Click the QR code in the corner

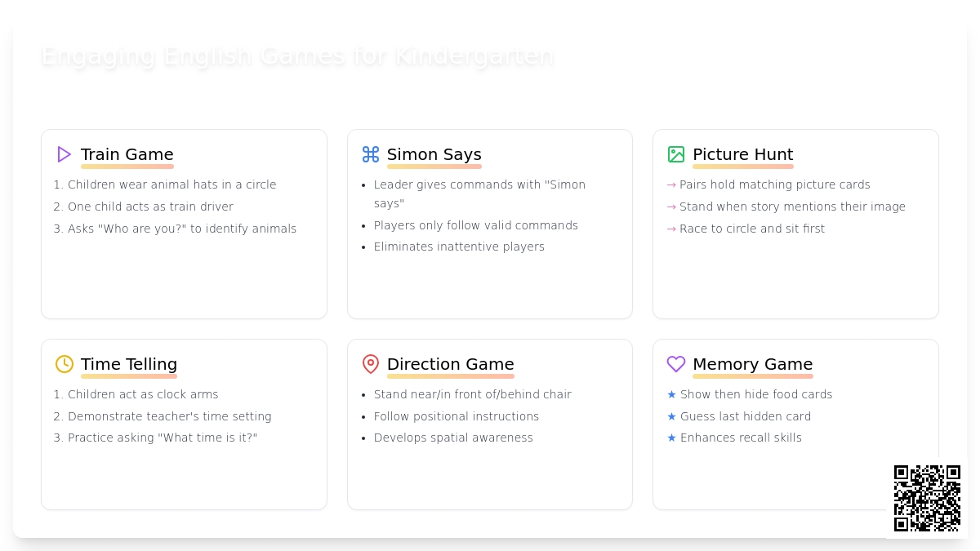coord(927,498)
